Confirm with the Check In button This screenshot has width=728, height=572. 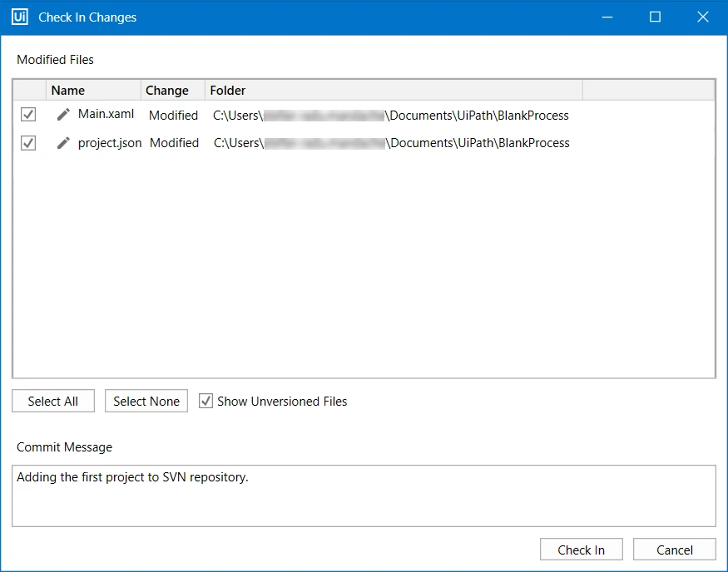pos(582,550)
